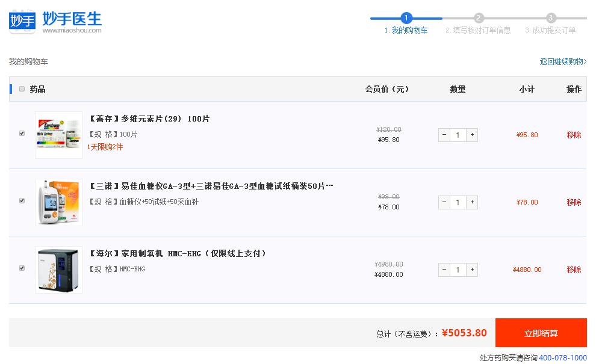Image resolution: width=596 pixels, height=364 pixels.
Task: Click quantity field for 海尔 制氧机
Action: pyautogui.click(x=458, y=270)
